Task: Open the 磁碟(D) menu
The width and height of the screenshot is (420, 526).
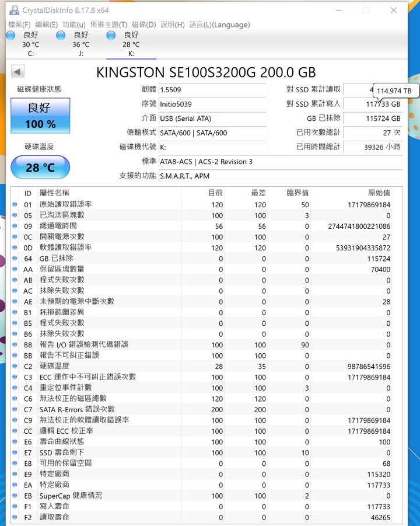Action: point(144,25)
